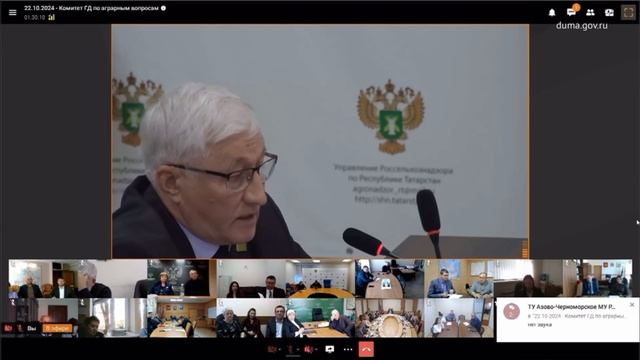Click the conference info icon beside title
The height and width of the screenshot is (360, 640).
point(163,8)
